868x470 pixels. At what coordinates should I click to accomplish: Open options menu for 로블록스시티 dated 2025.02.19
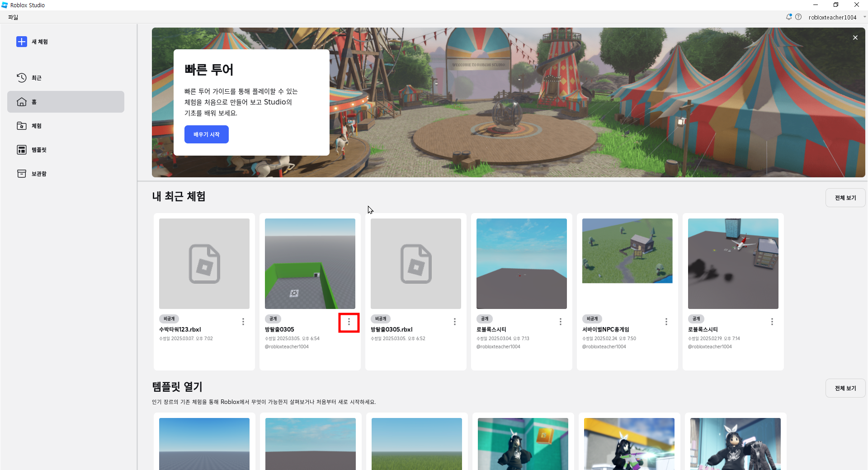pyautogui.click(x=772, y=322)
